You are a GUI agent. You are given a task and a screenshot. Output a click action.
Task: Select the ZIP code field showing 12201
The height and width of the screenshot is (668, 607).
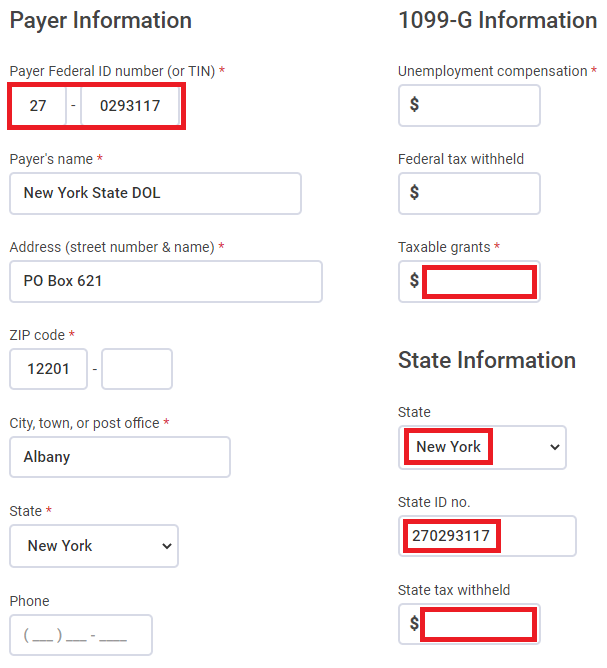click(x=48, y=369)
